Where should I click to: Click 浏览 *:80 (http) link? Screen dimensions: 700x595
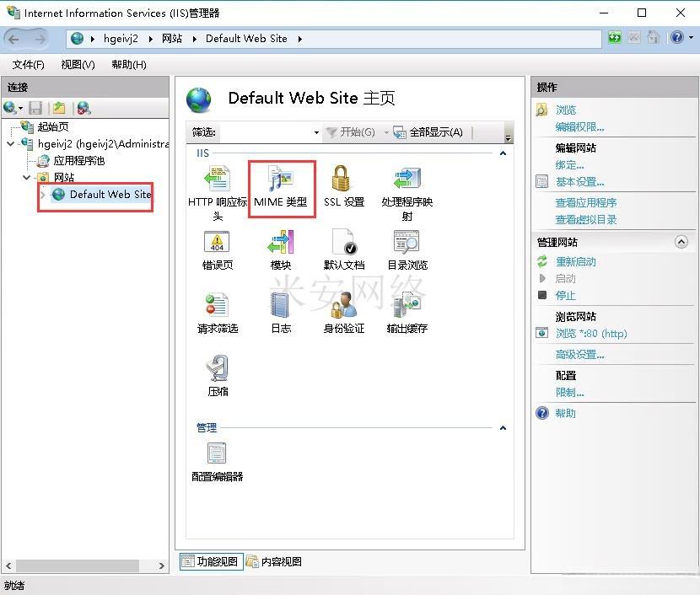[x=591, y=333]
